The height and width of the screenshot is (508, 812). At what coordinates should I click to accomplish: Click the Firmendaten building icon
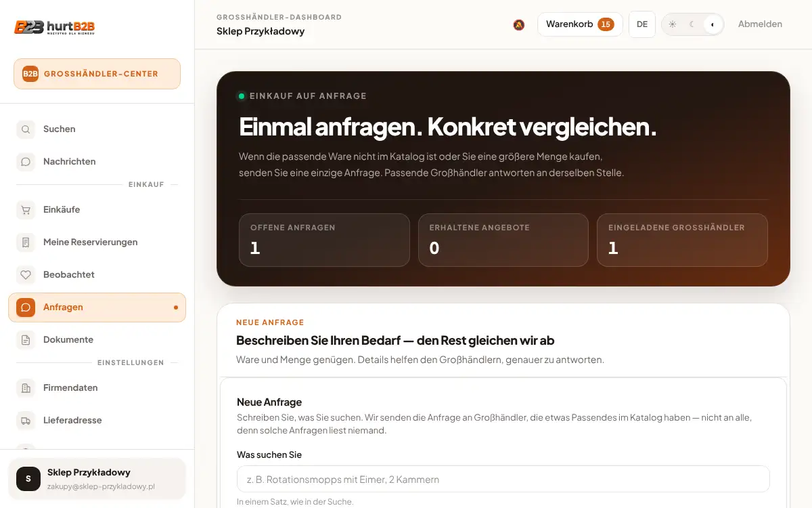26,388
